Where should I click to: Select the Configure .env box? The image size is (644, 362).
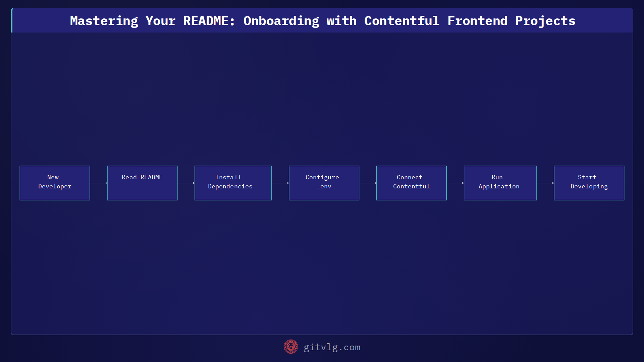[324, 183]
